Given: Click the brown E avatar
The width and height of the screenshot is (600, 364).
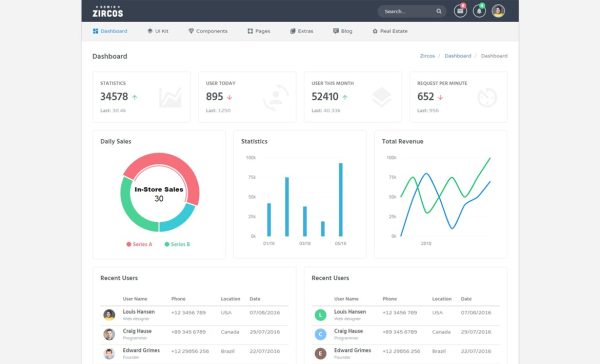Looking at the screenshot, I should (320, 353).
